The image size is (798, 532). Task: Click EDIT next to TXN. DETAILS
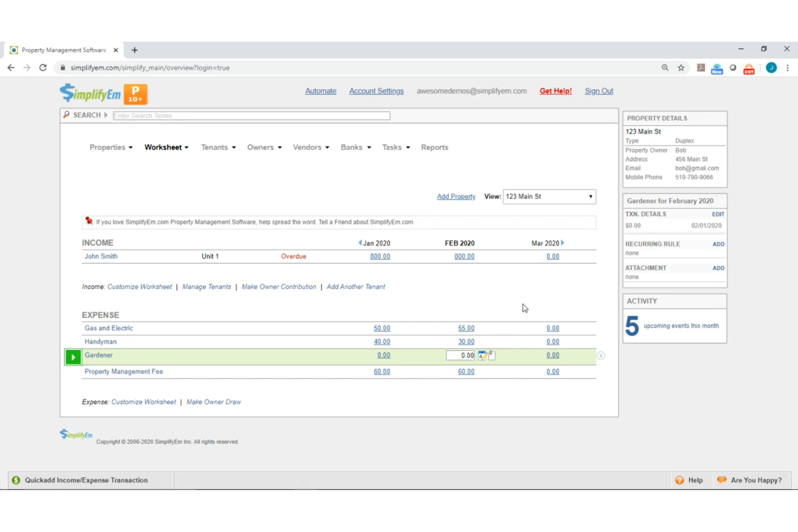click(718, 215)
